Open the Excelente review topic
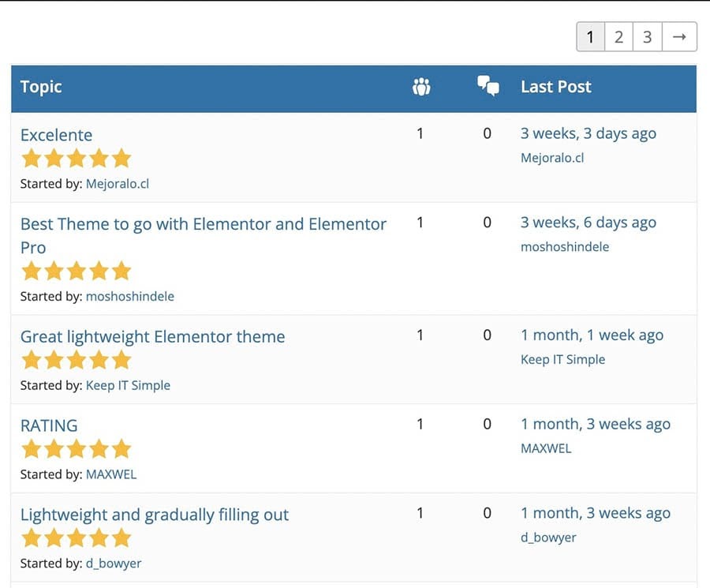 [x=56, y=135]
